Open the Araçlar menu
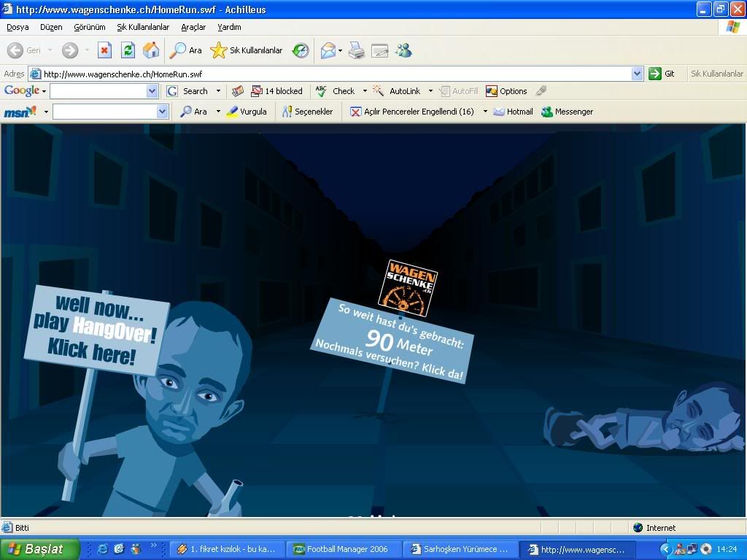 click(x=193, y=27)
